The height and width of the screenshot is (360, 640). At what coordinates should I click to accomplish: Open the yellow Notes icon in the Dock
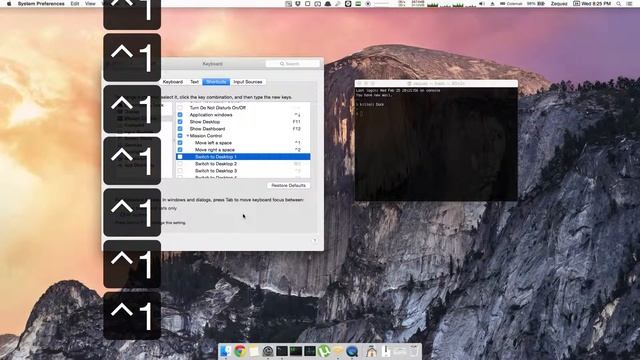click(x=254, y=351)
